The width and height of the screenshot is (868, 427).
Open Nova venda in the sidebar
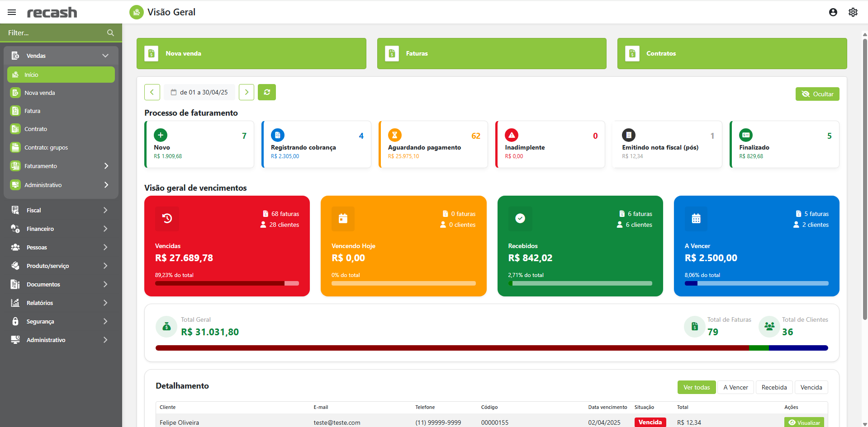pyautogui.click(x=40, y=93)
